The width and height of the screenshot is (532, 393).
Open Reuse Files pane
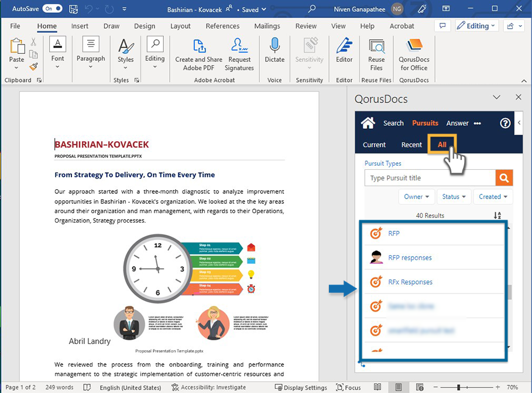376,55
